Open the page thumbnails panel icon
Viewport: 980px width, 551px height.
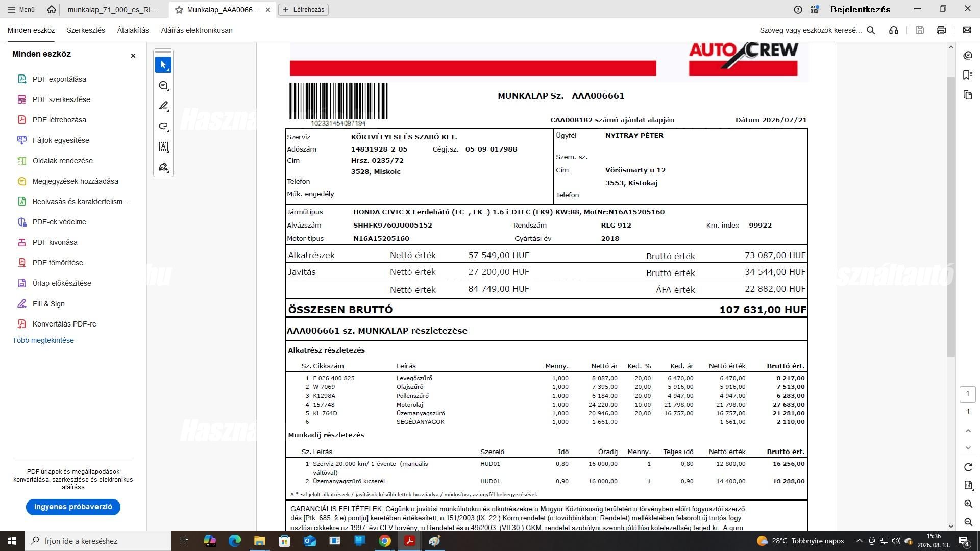tap(968, 95)
